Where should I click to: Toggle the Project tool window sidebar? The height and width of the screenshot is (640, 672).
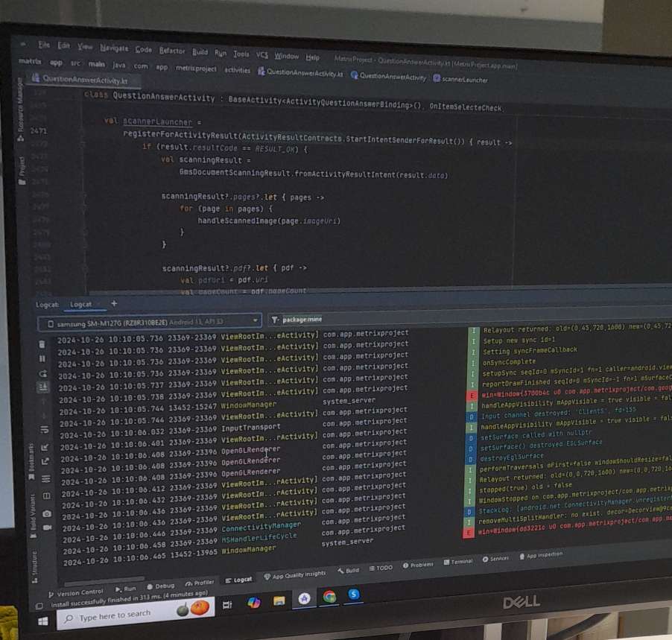click(23, 165)
